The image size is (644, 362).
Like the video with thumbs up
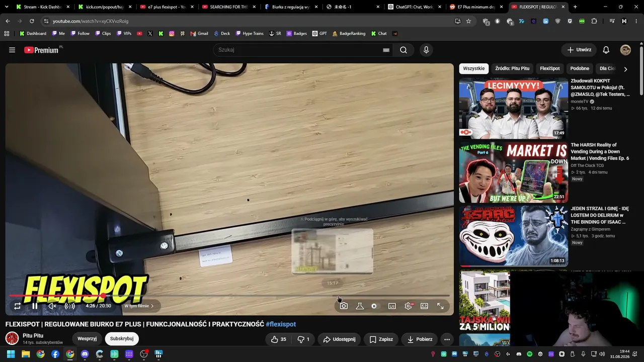click(278, 339)
